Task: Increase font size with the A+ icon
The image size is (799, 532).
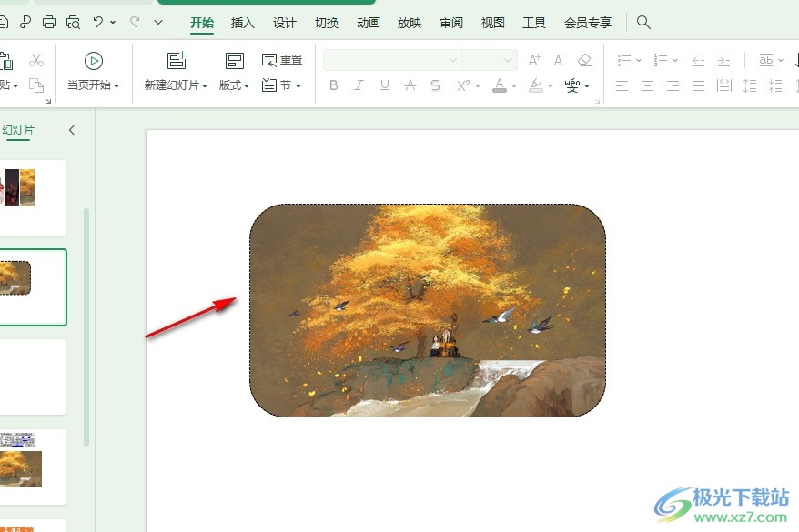Action: [534, 60]
